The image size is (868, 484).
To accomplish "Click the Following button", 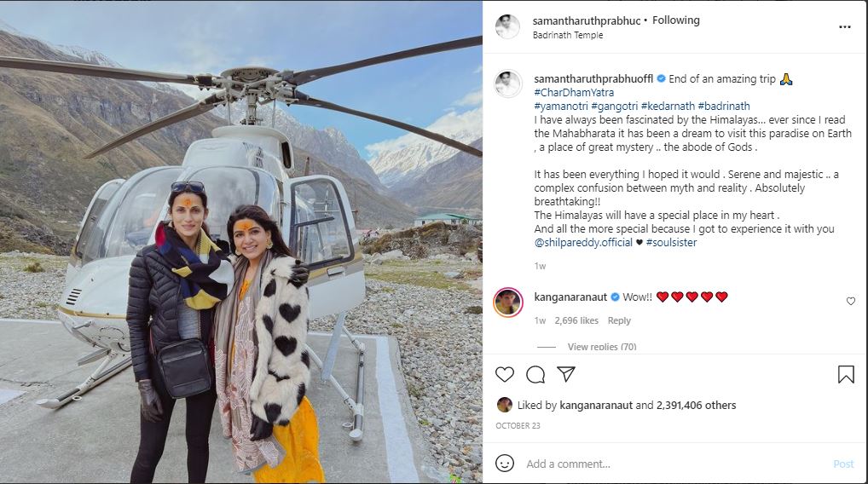I will click(x=676, y=20).
